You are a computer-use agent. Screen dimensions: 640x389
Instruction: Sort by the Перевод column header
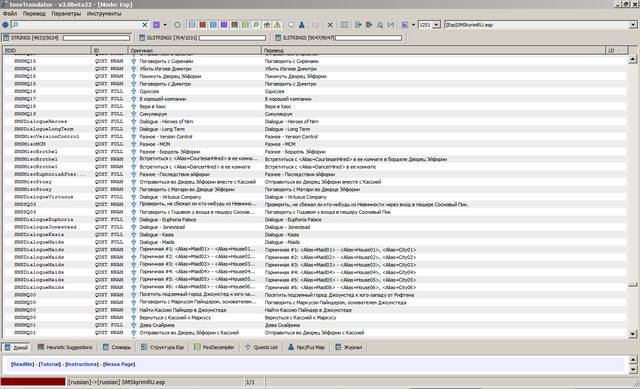(433, 50)
